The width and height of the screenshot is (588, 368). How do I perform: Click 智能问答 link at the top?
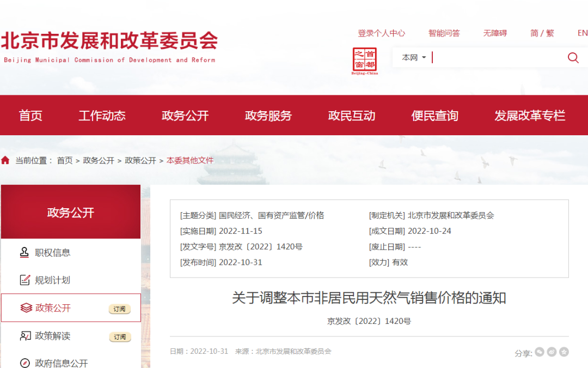pos(444,33)
